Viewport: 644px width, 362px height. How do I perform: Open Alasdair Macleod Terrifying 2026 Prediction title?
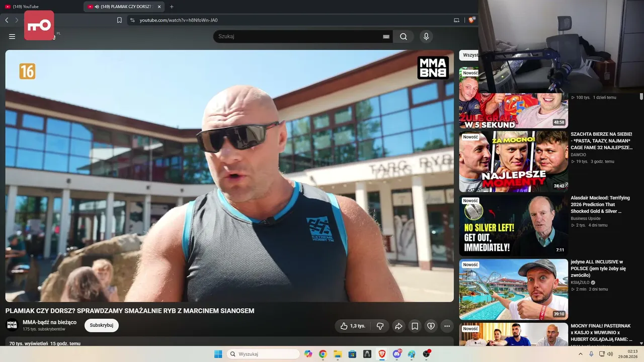pyautogui.click(x=600, y=205)
